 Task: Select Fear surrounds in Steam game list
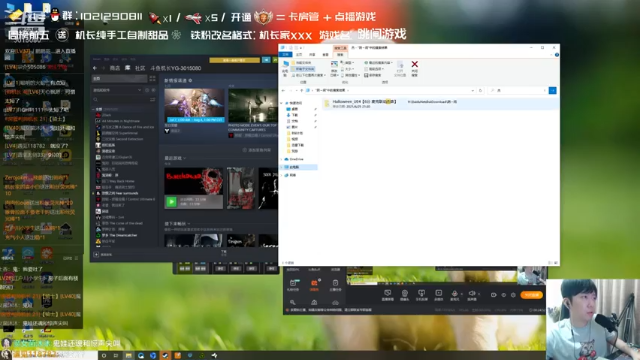click(x=120, y=193)
